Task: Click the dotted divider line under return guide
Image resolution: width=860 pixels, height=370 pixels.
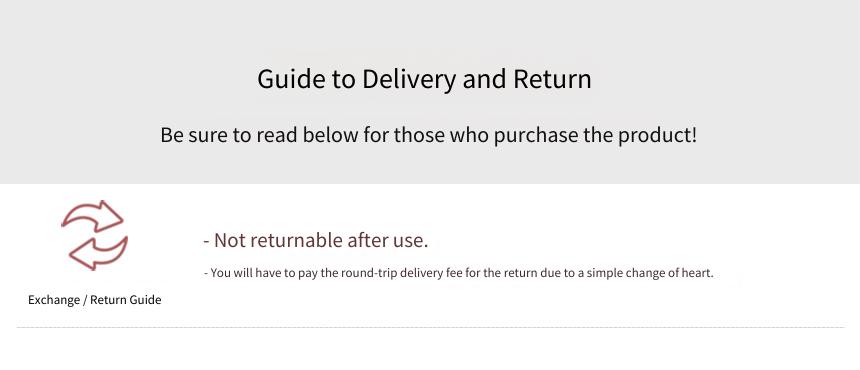Action: tap(430, 328)
